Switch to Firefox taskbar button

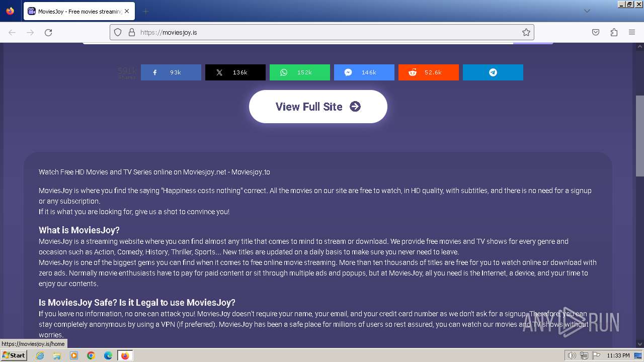[x=125, y=355]
